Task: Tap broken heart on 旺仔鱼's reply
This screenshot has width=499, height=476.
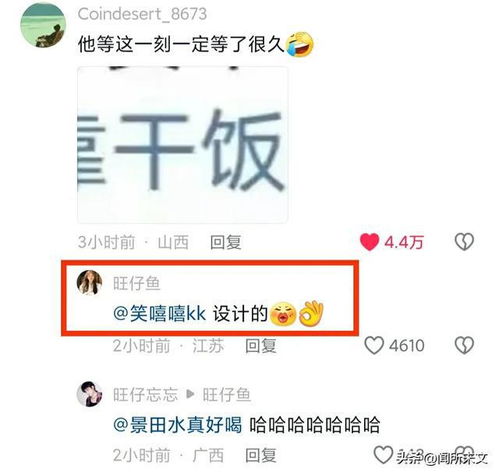Action: coord(464,345)
